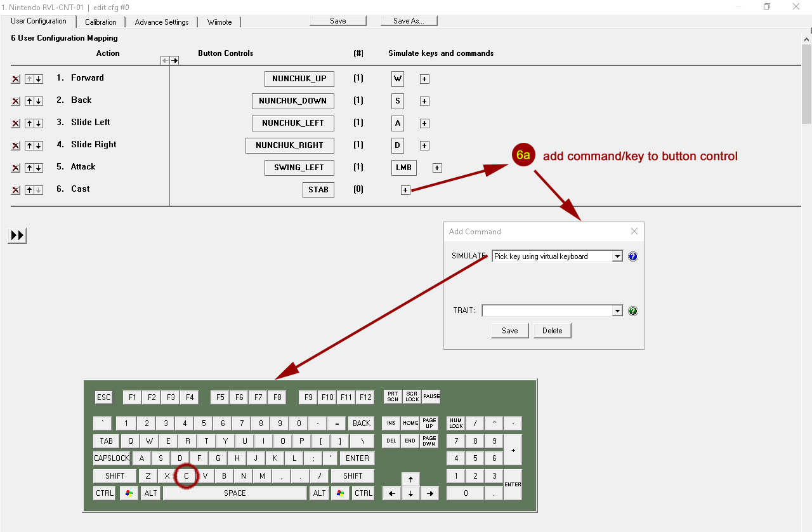This screenshot has width=812, height=532.
Task: Open the SIMULATE dropdown list
Action: click(617, 256)
